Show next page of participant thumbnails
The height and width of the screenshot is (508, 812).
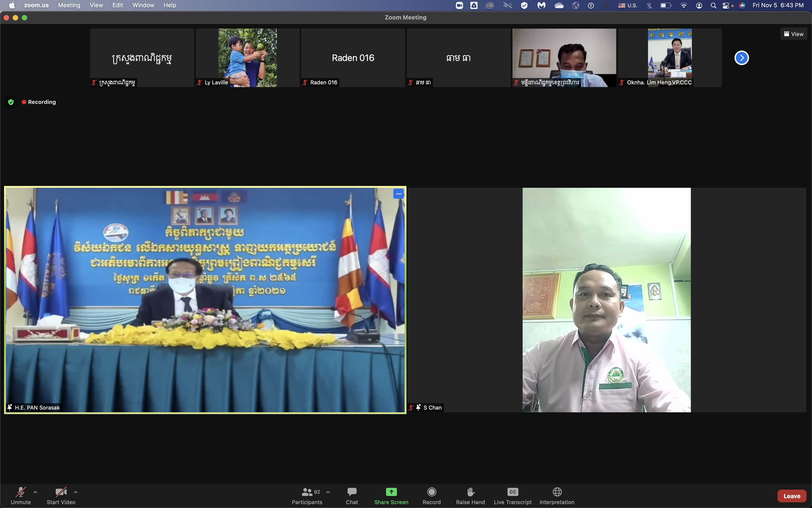pos(742,58)
